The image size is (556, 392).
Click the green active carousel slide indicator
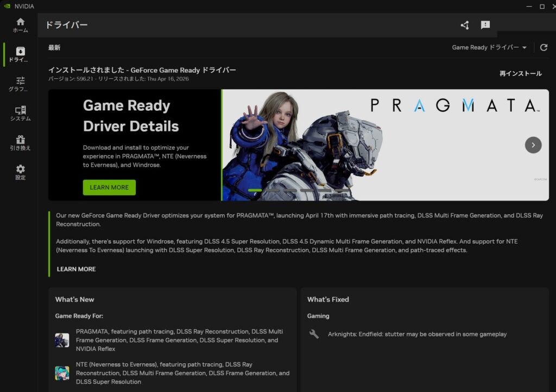coord(255,190)
